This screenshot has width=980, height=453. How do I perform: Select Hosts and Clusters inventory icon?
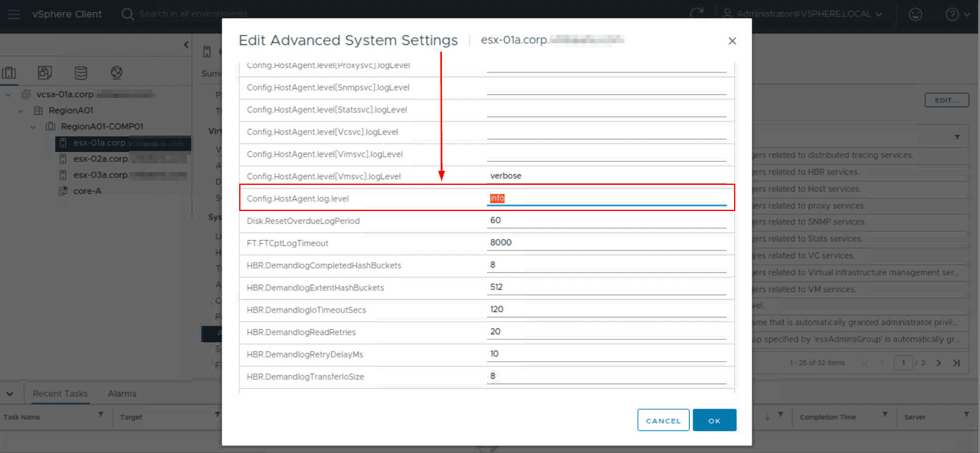(x=9, y=73)
